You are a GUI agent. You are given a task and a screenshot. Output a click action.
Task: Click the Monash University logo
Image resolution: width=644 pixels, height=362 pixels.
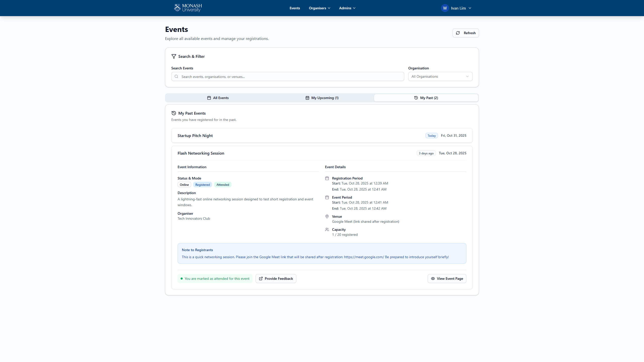pos(188,8)
